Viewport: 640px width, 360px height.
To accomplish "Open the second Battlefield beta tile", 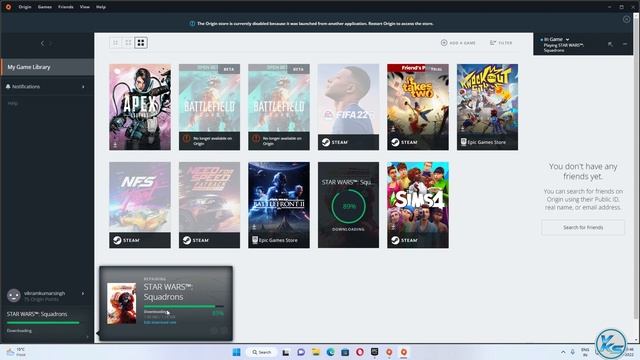I will tap(279, 107).
